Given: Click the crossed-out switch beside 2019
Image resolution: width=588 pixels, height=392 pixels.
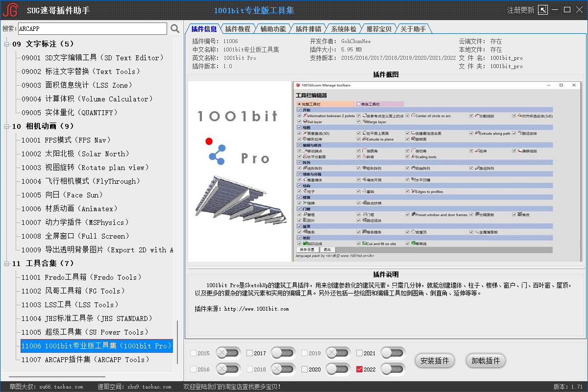Looking at the screenshot, I should coord(338,353).
